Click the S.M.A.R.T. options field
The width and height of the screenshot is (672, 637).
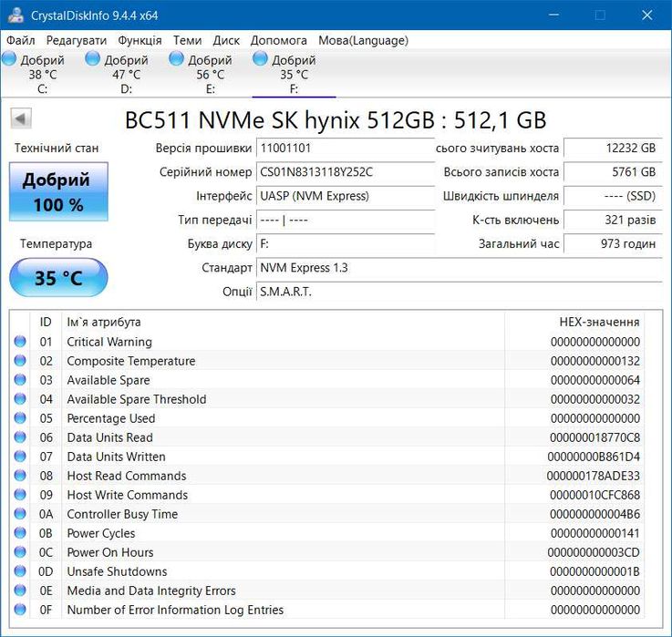pos(460,293)
